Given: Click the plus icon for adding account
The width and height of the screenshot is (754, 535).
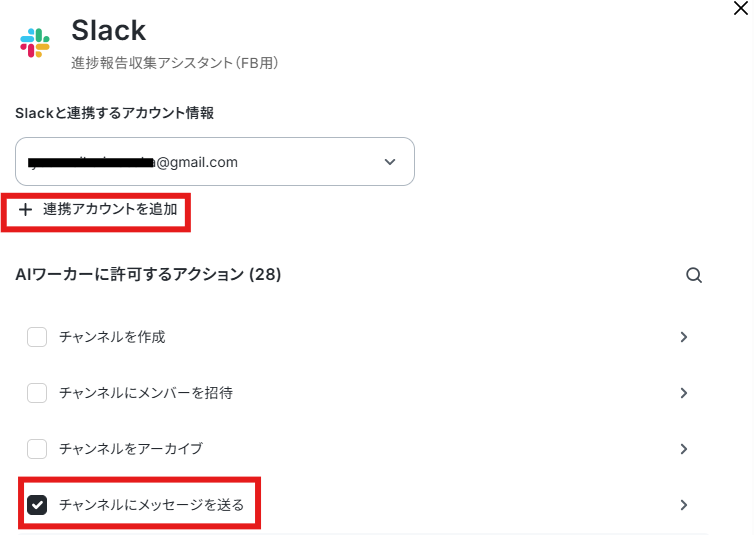Looking at the screenshot, I should tap(25, 210).
